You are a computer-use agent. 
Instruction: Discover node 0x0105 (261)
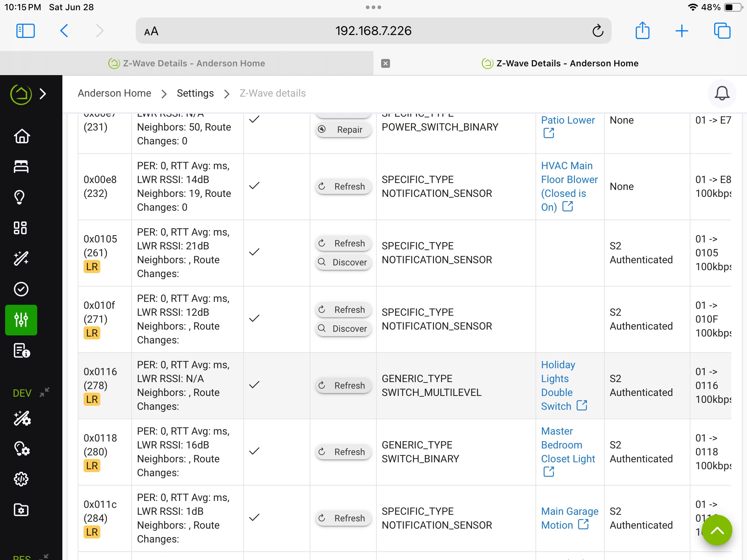coord(344,262)
